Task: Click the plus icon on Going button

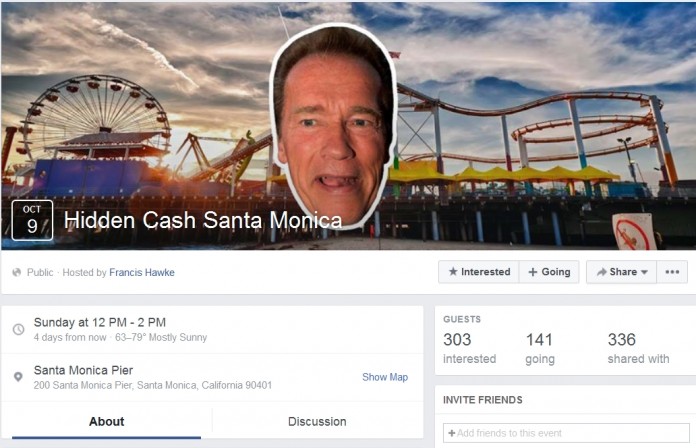Action: click(x=533, y=272)
